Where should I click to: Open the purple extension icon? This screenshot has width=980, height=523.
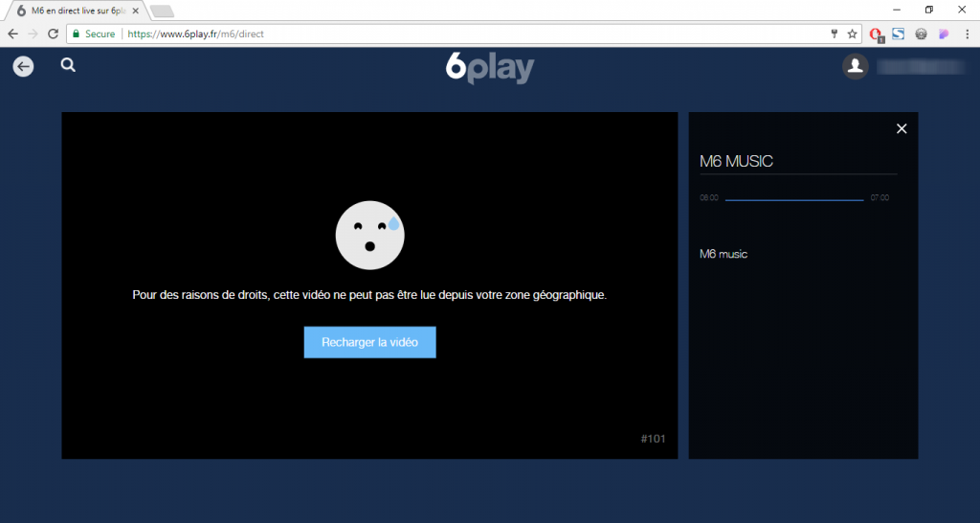tap(944, 34)
